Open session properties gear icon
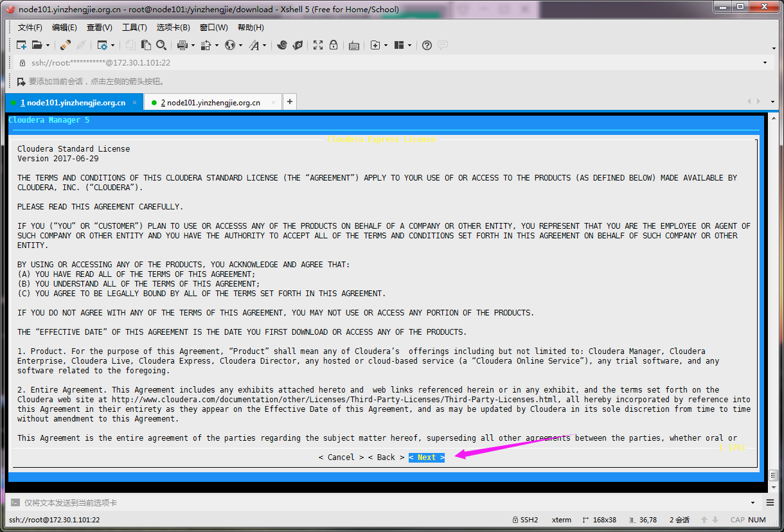This screenshot has height=532, width=784. [x=102, y=45]
